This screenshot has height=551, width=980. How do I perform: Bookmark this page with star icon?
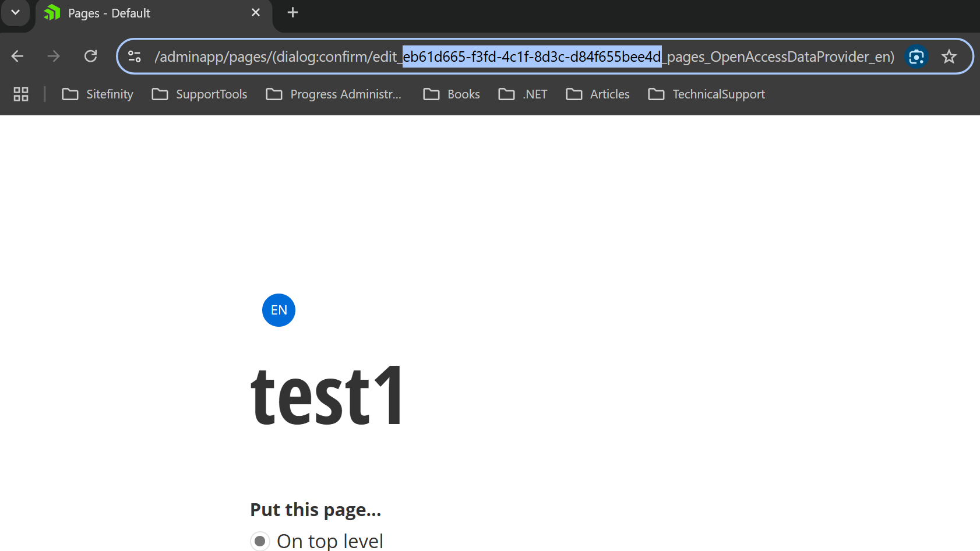click(x=949, y=56)
